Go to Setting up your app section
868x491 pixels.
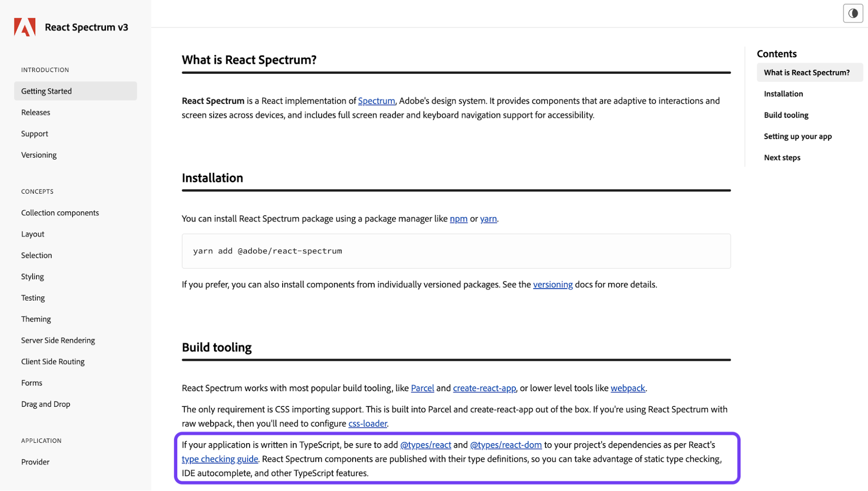[798, 136]
